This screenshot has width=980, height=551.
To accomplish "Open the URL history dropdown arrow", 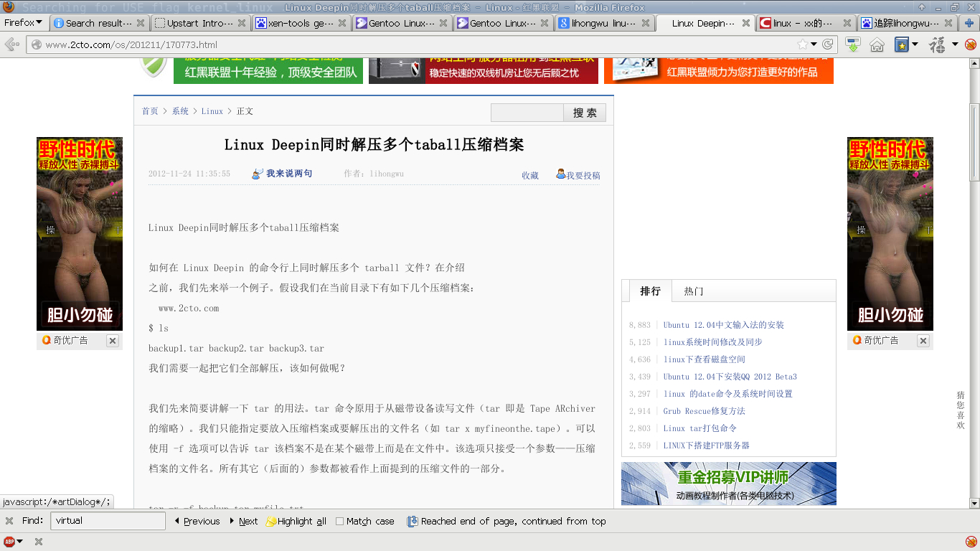I will click(x=815, y=44).
